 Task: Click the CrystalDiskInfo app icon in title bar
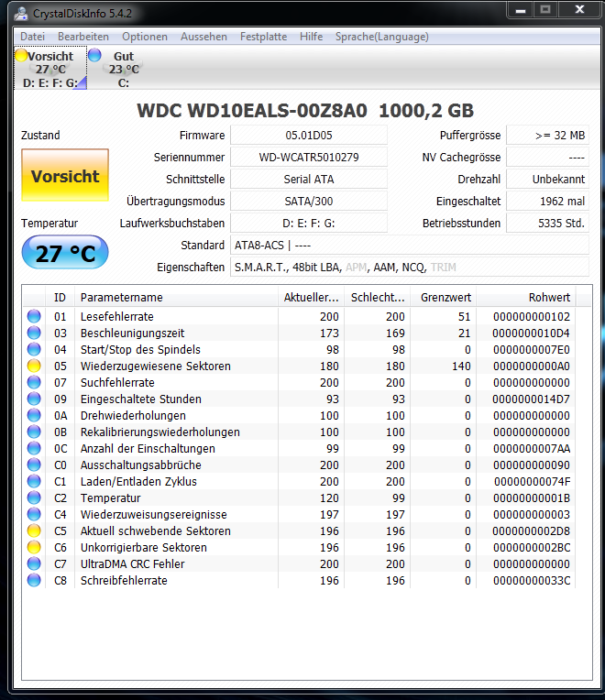pyautogui.click(x=20, y=14)
